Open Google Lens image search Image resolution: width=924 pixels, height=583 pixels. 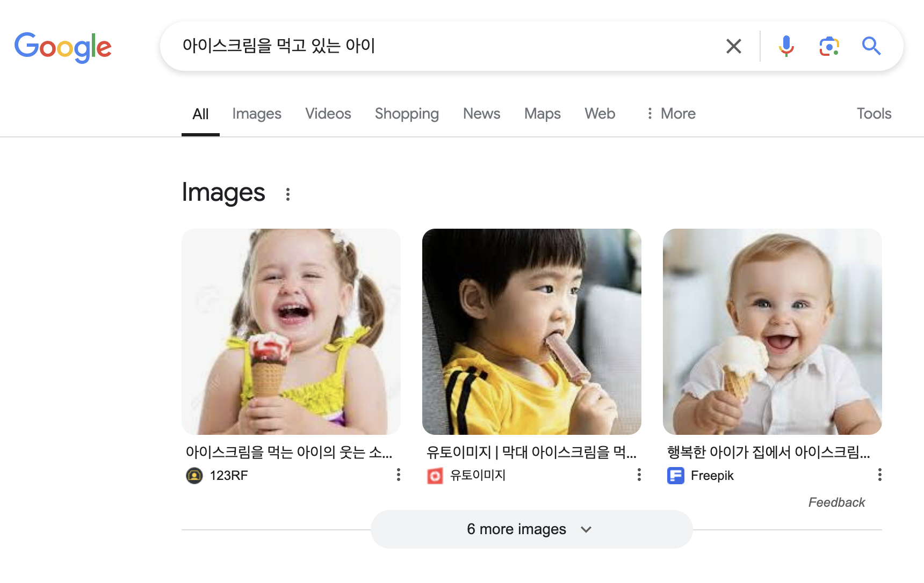tap(829, 46)
